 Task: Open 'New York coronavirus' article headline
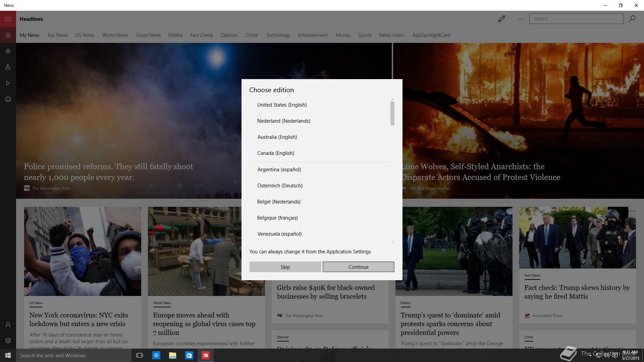click(78, 319)
